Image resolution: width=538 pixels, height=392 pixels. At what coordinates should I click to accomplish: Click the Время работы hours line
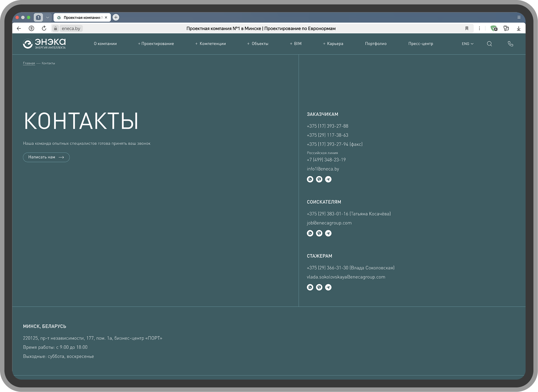(55, 348)
